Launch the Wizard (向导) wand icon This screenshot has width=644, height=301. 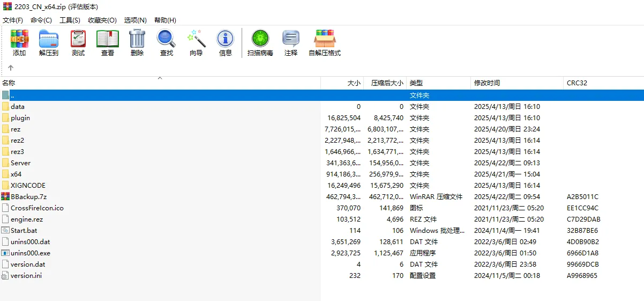196,39
